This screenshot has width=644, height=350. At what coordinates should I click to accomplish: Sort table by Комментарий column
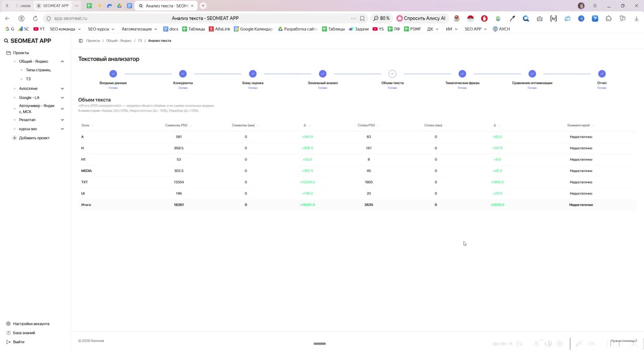[581, 125]
